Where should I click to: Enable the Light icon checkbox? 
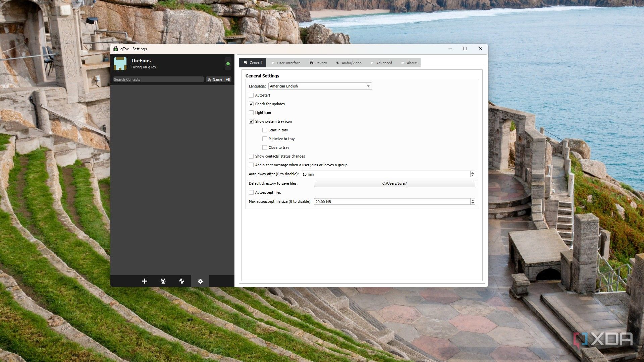(251, 113)
